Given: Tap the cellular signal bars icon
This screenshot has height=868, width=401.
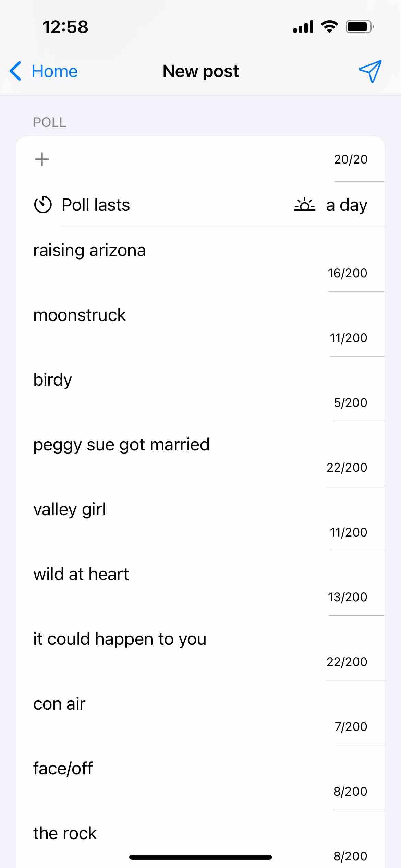Looking at the screenshot, I should pyautogui.click(x=303, y=27).
